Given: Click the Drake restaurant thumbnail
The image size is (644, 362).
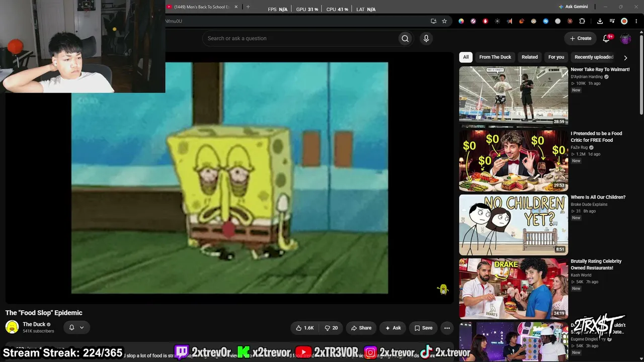Looking at the screenshot, I should [x=513, y=288].
